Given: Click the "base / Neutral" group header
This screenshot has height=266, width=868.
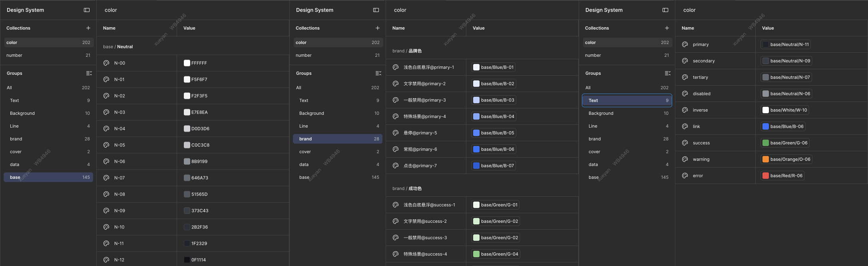Looking at the screenshot, I should 118,47.
